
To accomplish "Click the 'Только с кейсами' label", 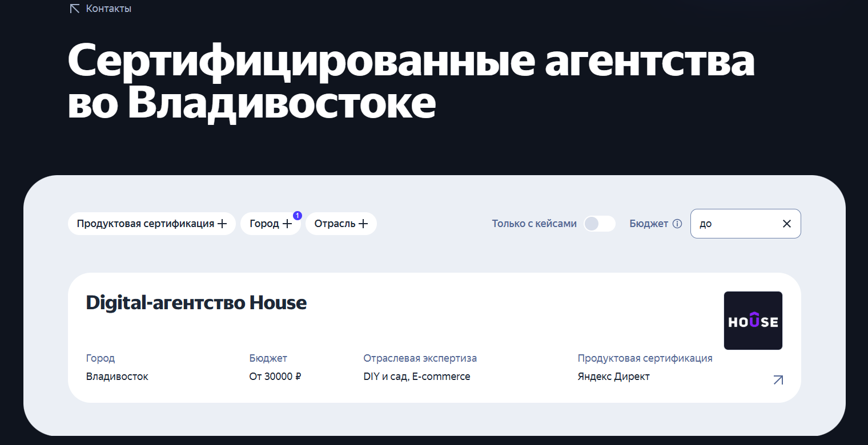I will (x=535, y=224).
